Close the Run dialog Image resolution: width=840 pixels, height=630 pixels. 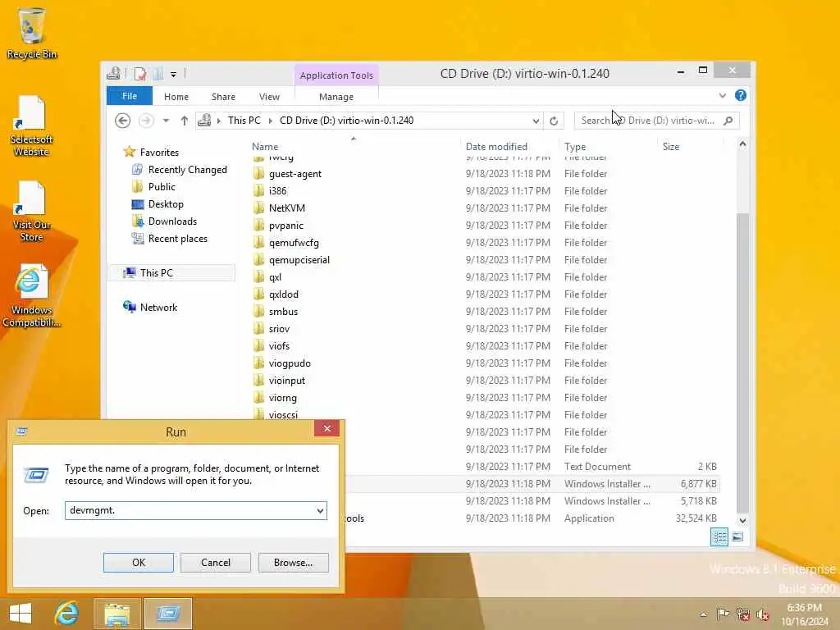[326, 428]
